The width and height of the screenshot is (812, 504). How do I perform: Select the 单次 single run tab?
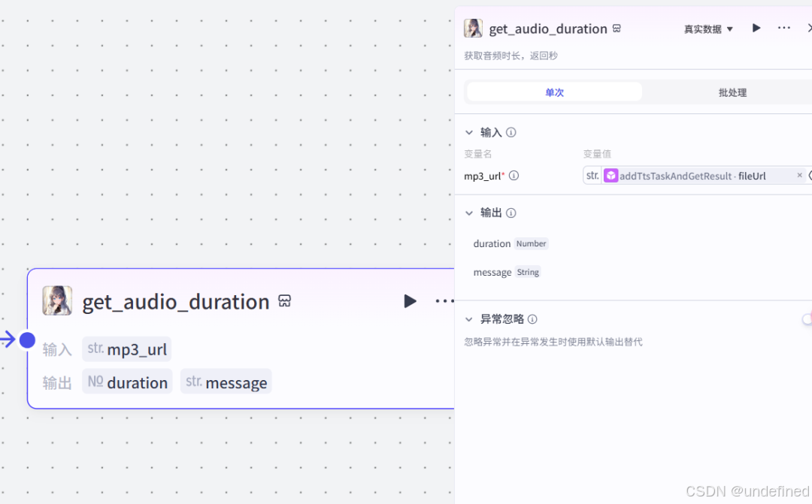click(554, 92)
